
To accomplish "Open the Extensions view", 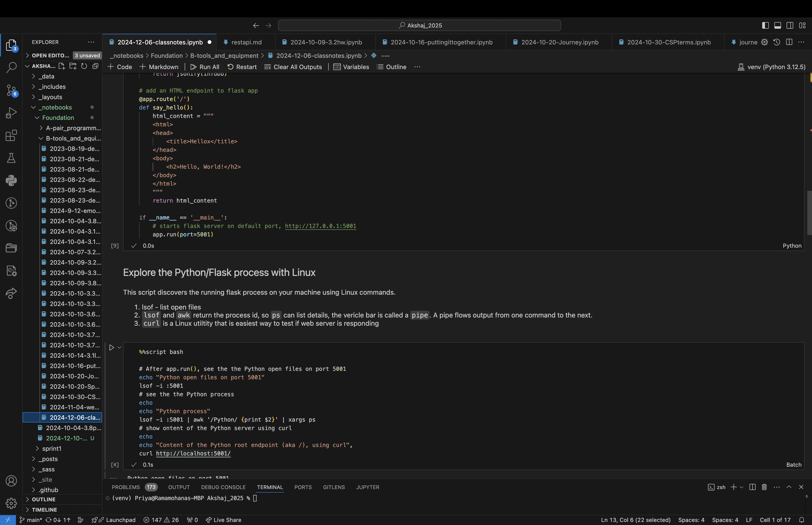I will pos(11,135).
